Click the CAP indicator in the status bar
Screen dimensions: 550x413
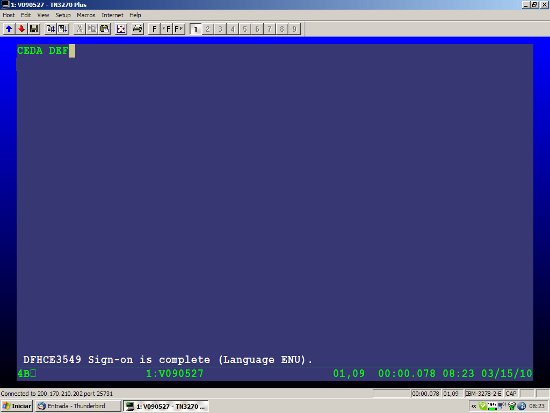[511, 394]
